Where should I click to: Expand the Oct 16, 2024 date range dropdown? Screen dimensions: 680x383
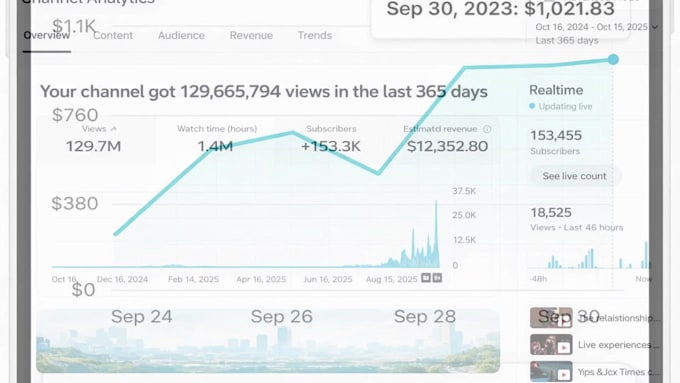(x=596, y=27)
